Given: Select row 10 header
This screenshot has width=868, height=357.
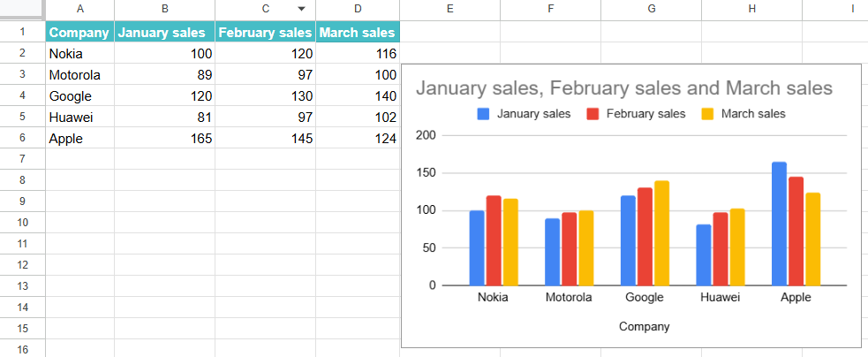Looking at the screenshot, I should point(22,223).
